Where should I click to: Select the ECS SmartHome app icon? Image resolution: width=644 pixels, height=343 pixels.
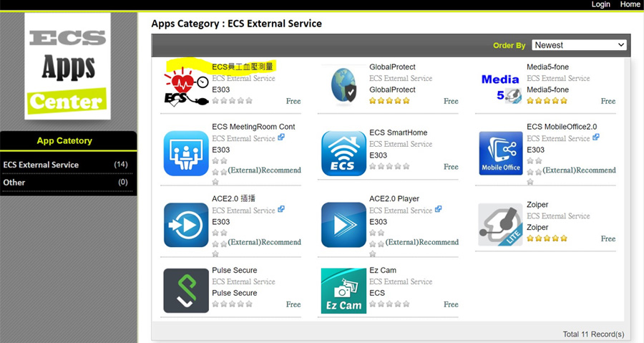click(343, 153)
